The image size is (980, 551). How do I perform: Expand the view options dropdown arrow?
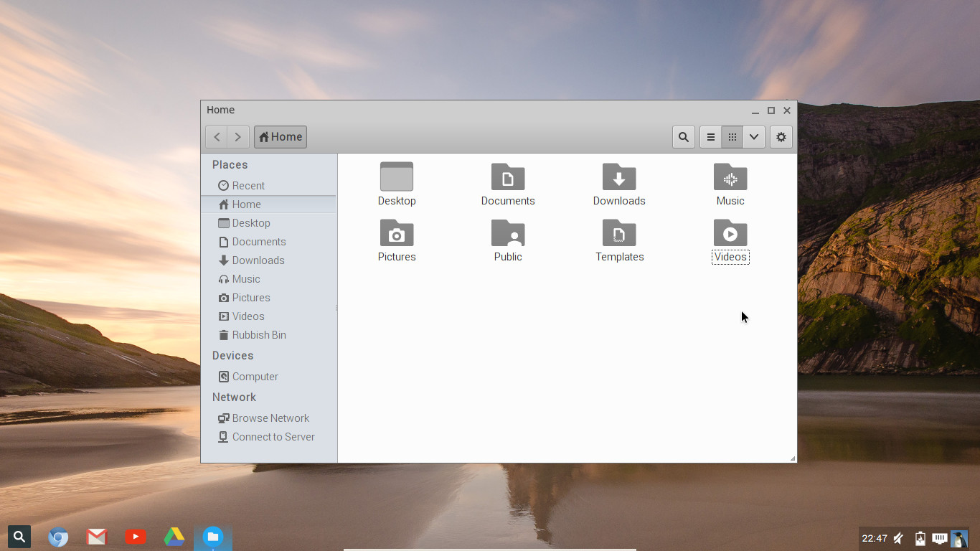tap(754, 137)
